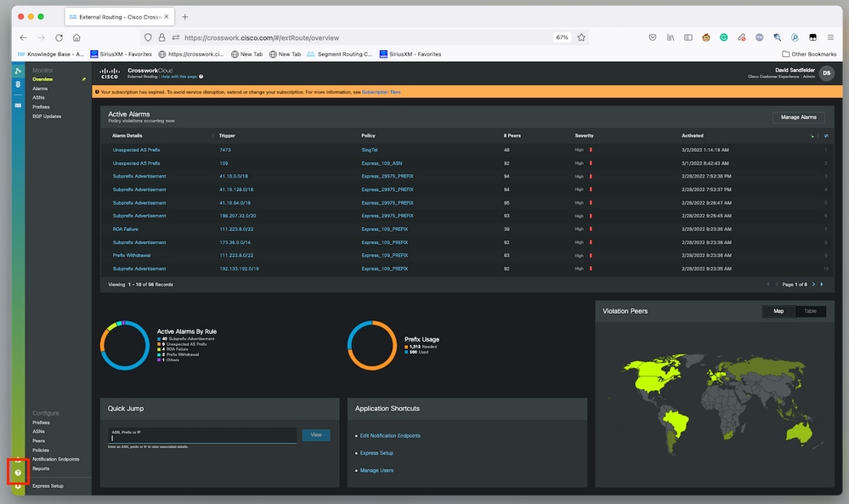Open the Other Bookmarks folder
Image resolution: width=849 pixels, height=504 pixels.
click(x=809, y=54)
